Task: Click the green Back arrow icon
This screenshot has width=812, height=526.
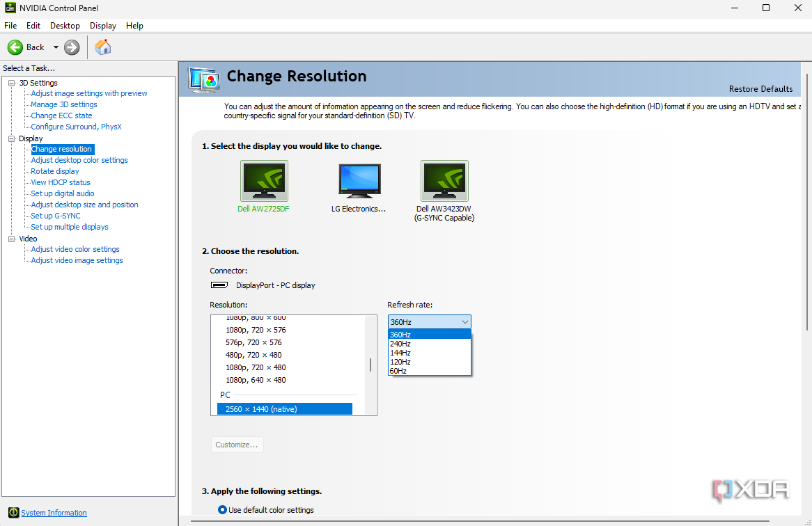Action: coord(15,47)
